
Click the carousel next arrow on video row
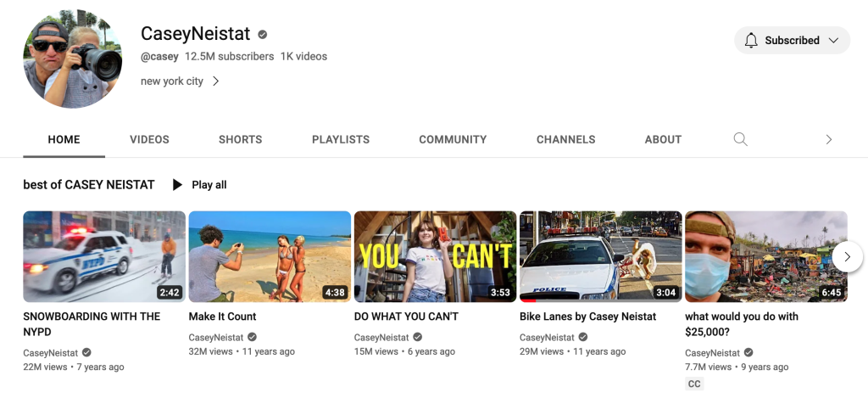(847, 256)
